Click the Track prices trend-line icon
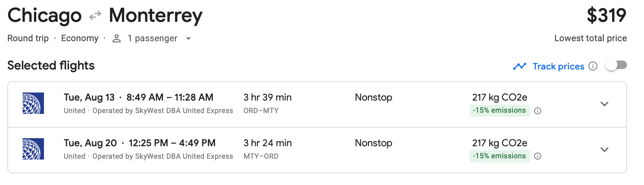The image size is (644, 185). 519,66
